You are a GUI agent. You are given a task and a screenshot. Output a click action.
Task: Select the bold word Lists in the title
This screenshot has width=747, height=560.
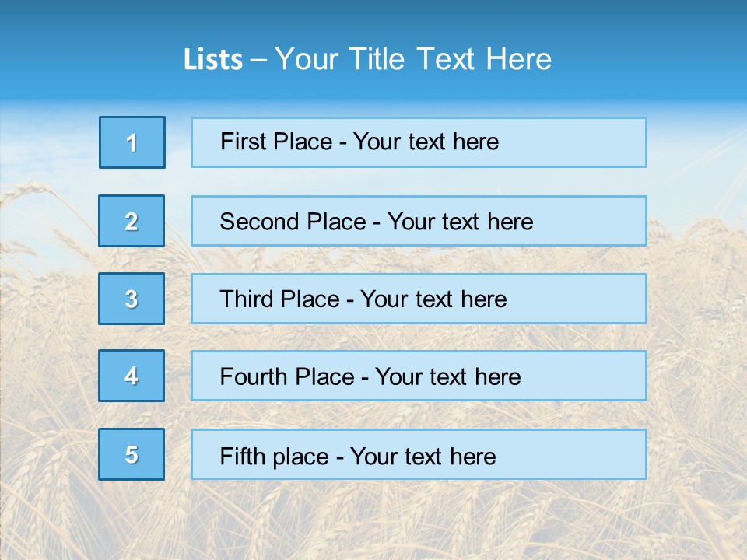click(x=212, y=60)
